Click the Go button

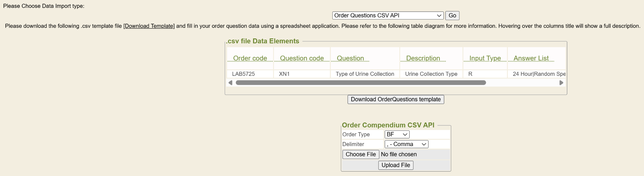point(452,15)
